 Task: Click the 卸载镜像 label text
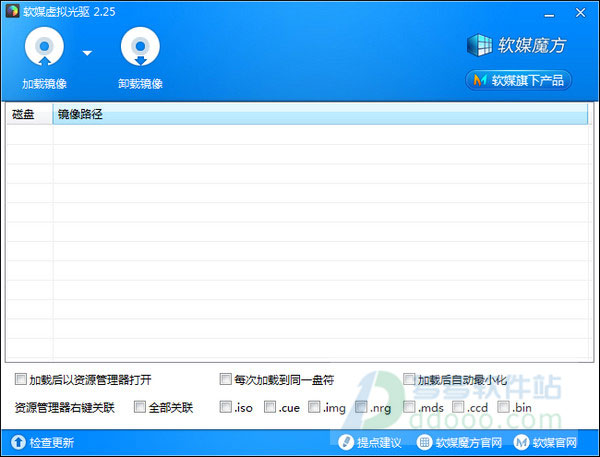[140, 83]
